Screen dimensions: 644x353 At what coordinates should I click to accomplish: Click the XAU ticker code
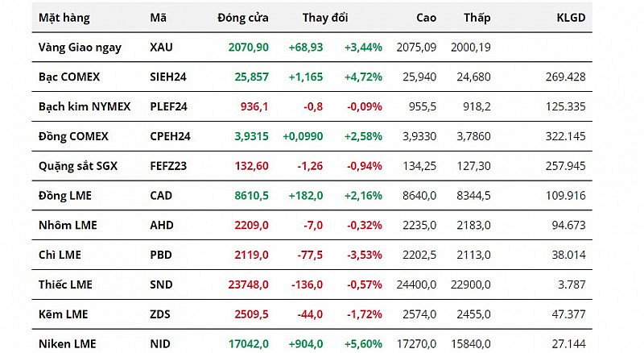point(161,47)
